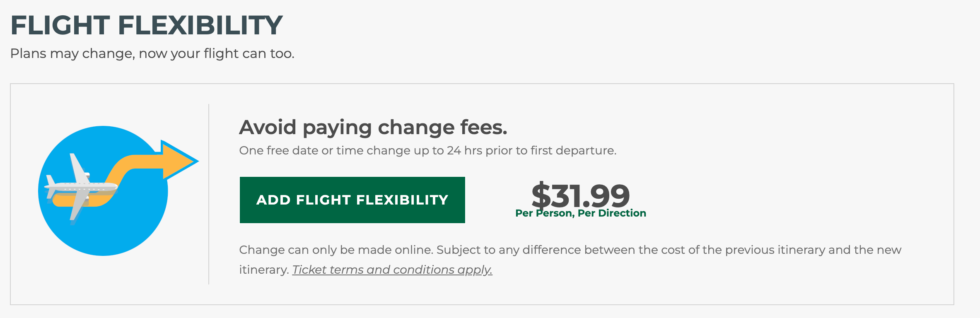The image size is (980, 318).
Task: Select the free date change description text
Action: point(427,151)
